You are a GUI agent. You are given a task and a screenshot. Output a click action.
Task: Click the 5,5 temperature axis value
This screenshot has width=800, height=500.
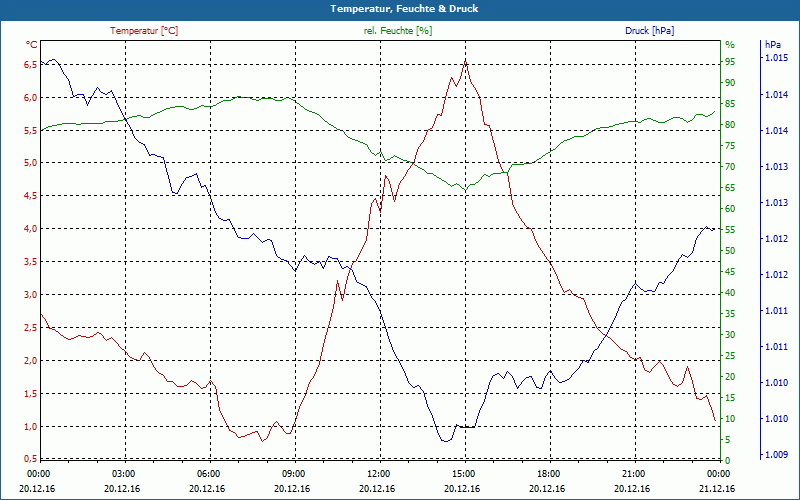[32, 130]
